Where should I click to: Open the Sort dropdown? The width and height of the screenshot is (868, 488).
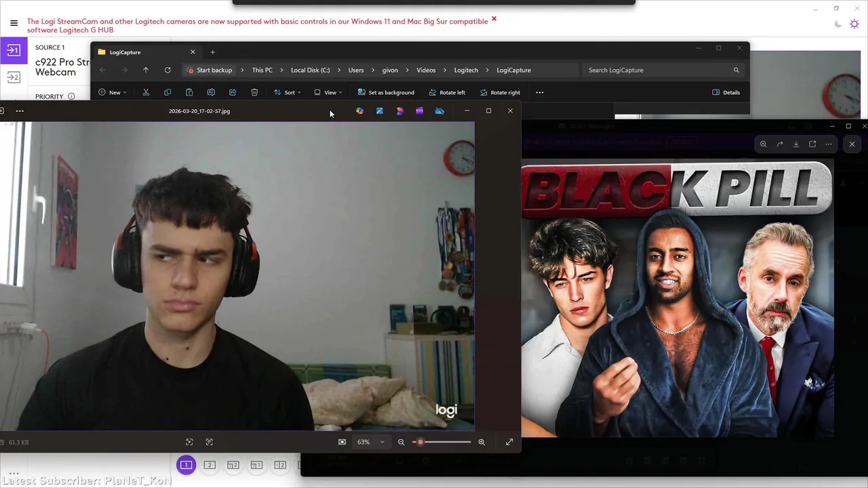click(288, 92)
